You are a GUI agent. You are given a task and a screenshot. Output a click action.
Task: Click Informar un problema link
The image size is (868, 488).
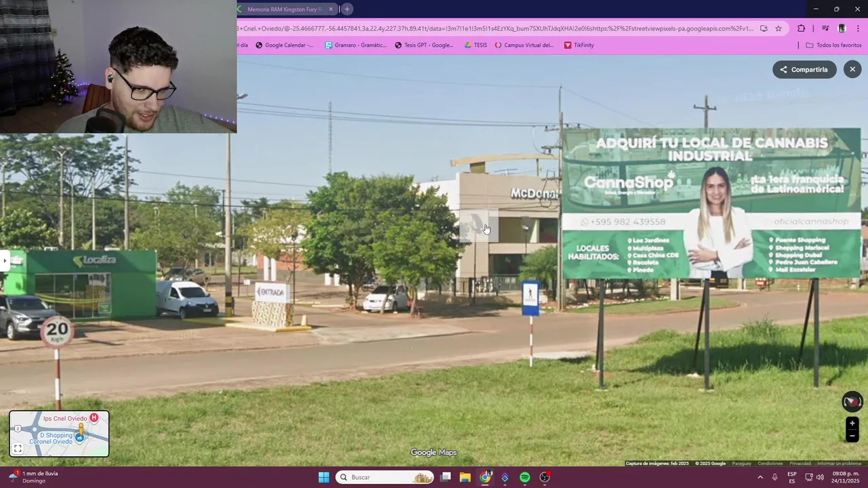coord(839,464)
